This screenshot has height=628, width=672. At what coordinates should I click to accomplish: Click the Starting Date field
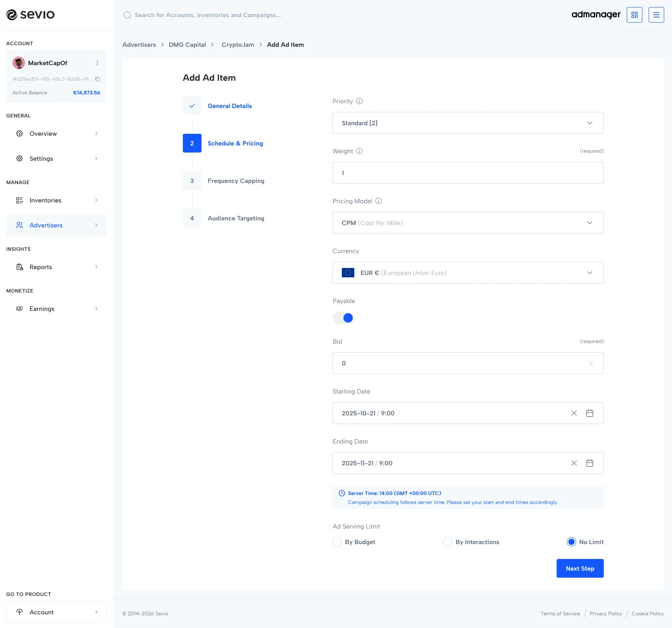point(468,413)
